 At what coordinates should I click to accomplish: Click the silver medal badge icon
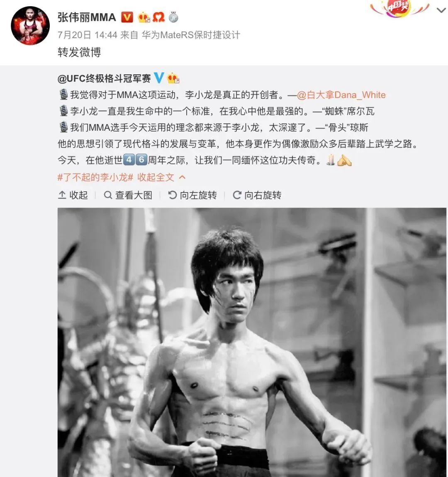coord(173,17)
